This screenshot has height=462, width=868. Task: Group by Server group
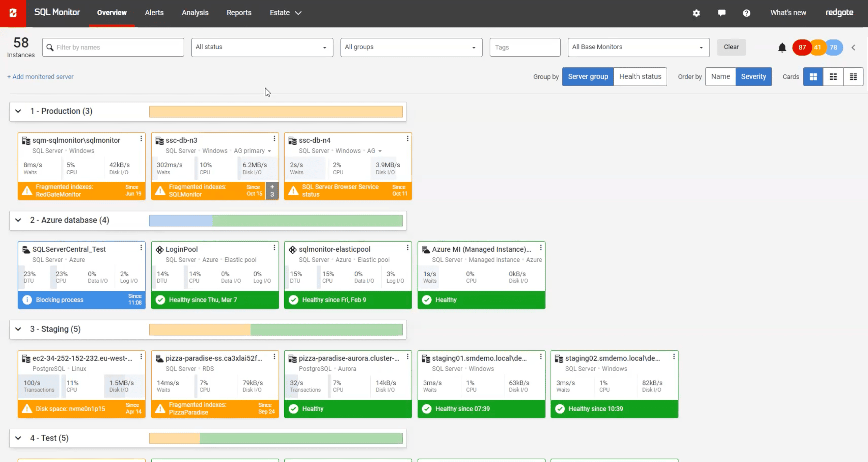pyautogui.click(x=588, y=77)
